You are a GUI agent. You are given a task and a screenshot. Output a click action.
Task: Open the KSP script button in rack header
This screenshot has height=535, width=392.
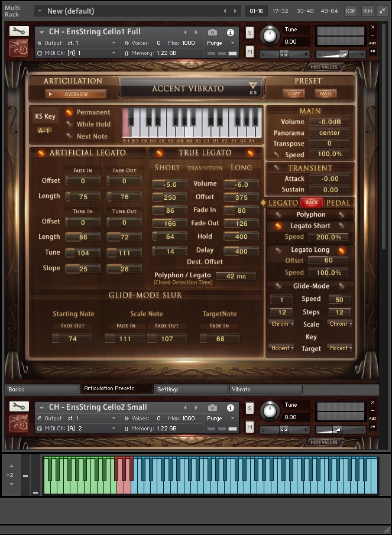click(x=351, y=11)
